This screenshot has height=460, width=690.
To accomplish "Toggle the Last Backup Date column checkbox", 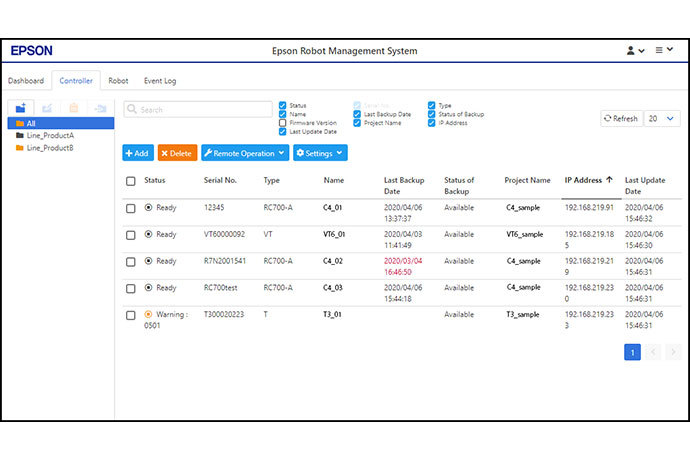I will (x=357, y=114).
